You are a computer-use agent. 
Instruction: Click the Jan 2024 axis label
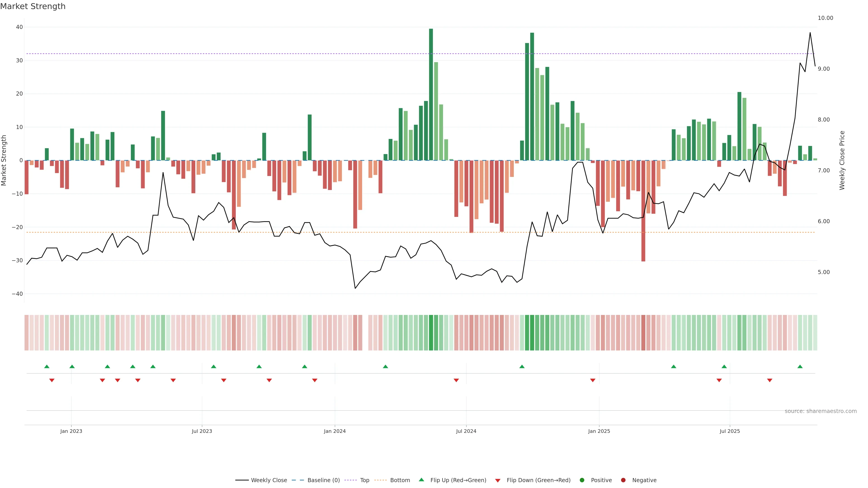pos(335,431)
